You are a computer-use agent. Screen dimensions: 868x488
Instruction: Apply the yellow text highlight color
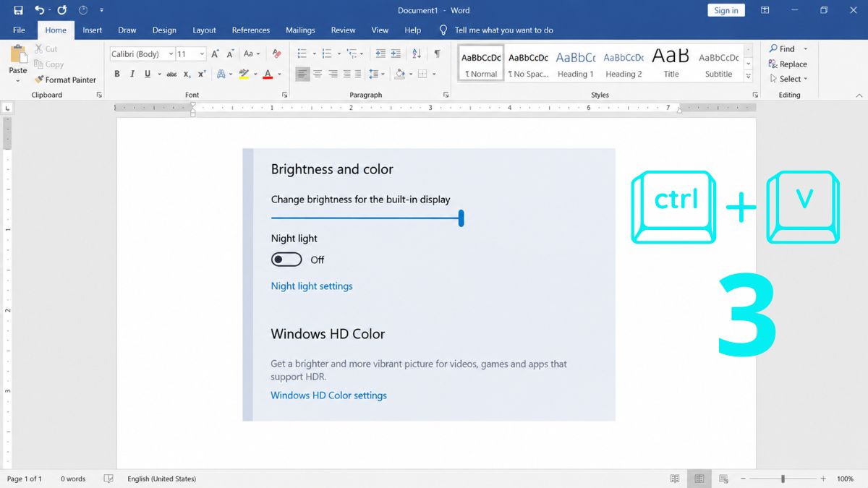[244, 74]
